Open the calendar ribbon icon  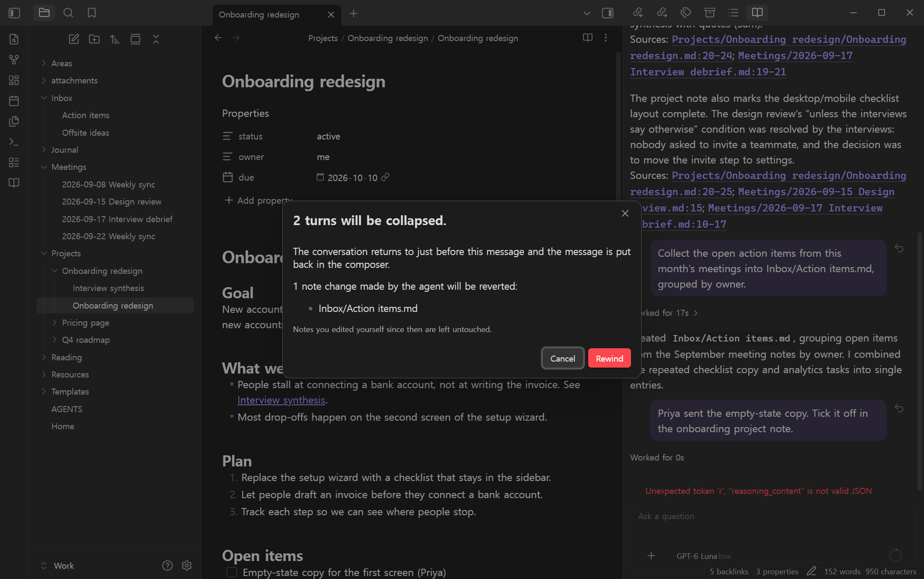[x=14, y=101]
